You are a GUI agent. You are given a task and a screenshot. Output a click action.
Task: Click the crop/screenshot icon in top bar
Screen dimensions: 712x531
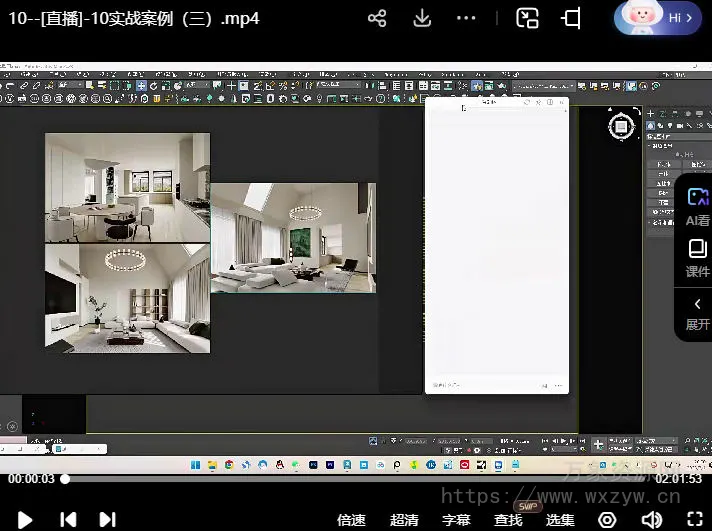[x=571, y=19]
